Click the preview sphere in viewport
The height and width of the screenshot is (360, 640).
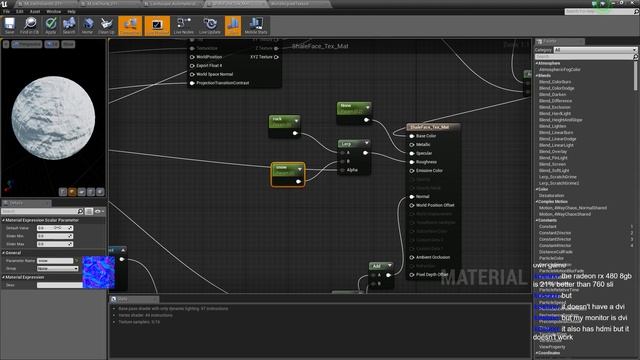(53, 118)
